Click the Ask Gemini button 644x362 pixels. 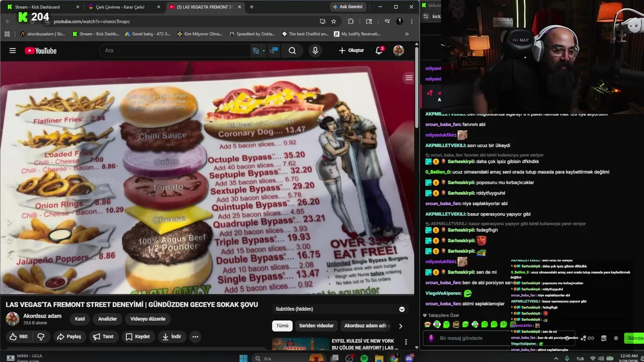pyautogui.click(x=347, y=7)
